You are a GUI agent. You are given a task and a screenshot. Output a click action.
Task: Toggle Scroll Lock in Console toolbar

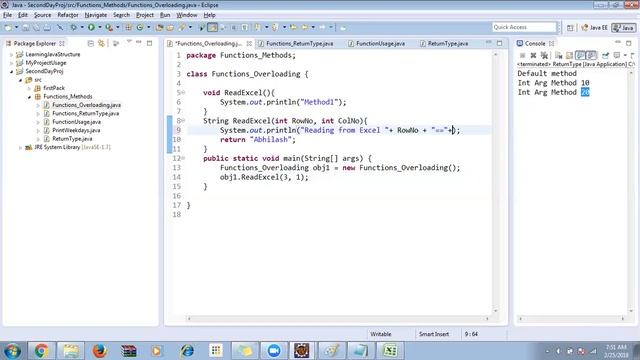(x=569, y=55)
